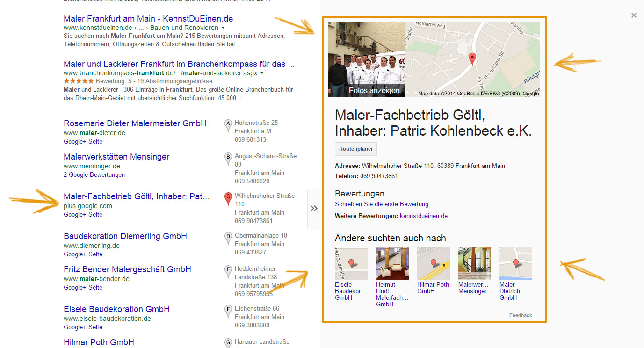This screenshot has height=348, width=644.
Task: Click Bauen und Renovieren breadcrumb
Action: coord(185,28)
